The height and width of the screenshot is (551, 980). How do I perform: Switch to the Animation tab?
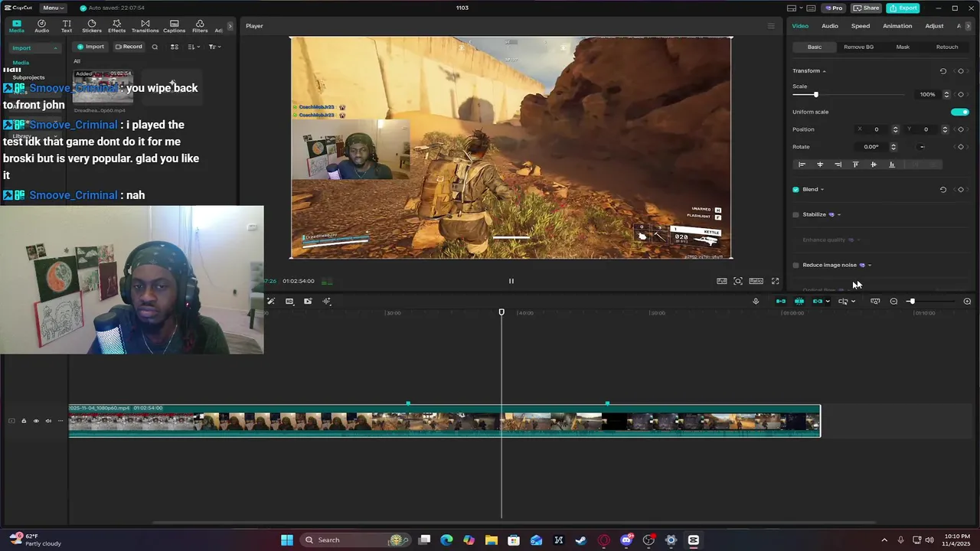tap(897, 26)
